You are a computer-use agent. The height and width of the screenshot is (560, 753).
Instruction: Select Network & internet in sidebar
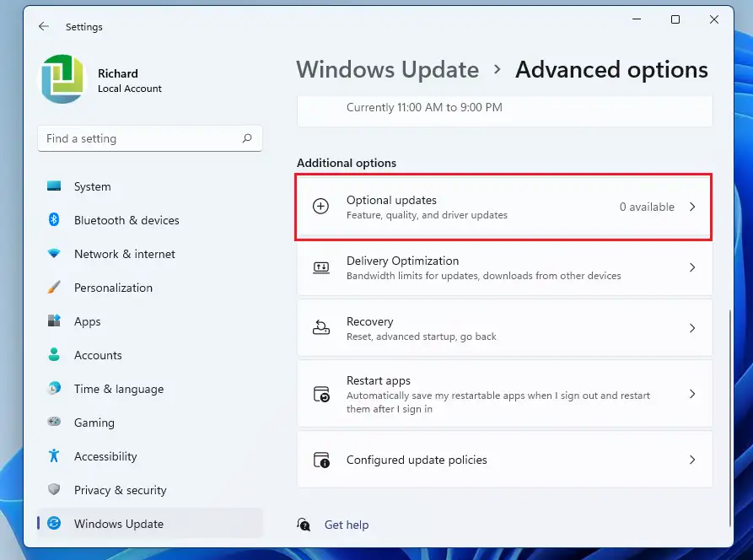coord(150,254)
